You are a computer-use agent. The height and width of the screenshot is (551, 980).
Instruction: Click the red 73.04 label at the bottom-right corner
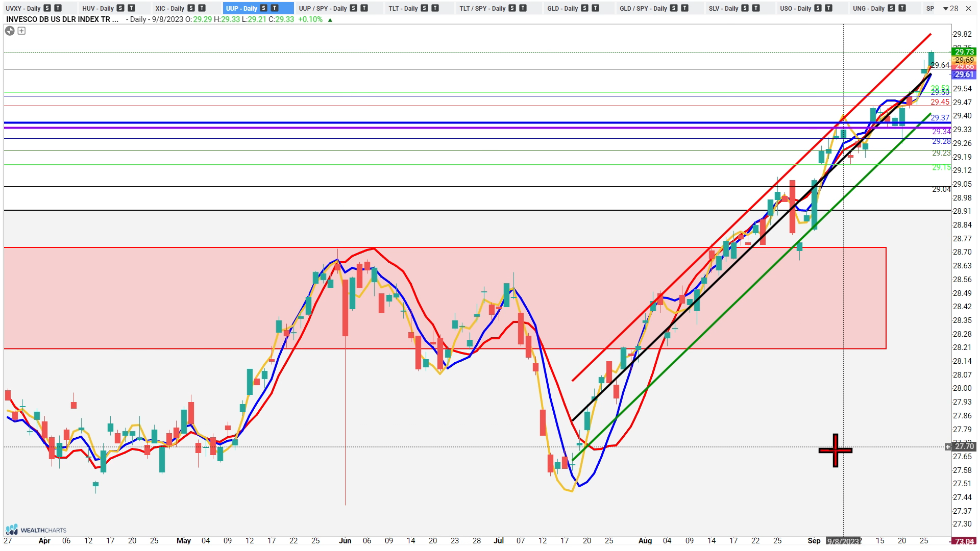coord(964,541)
